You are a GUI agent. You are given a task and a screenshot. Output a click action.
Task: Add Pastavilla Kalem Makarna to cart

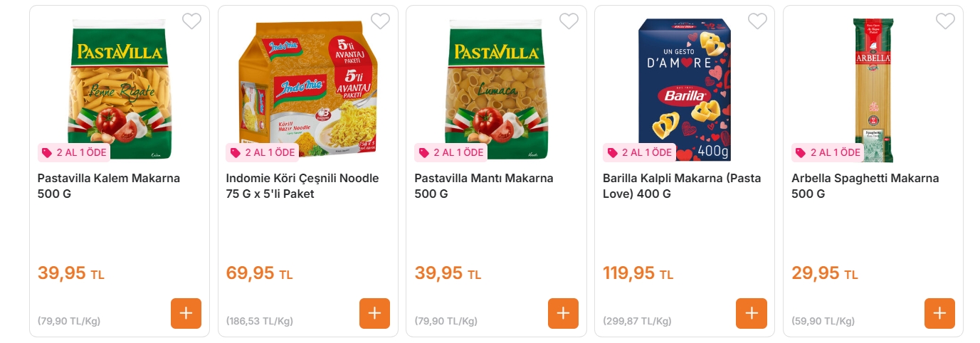tap(186, 313)
